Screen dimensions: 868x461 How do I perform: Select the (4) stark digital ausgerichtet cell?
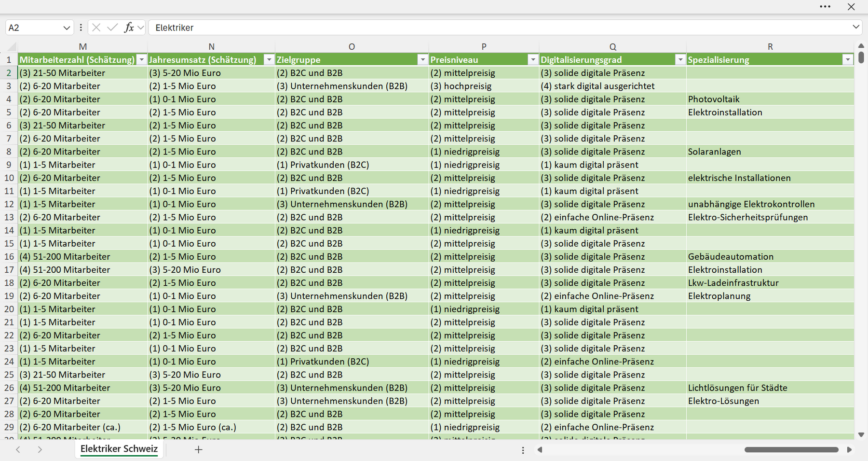[613, 86]
